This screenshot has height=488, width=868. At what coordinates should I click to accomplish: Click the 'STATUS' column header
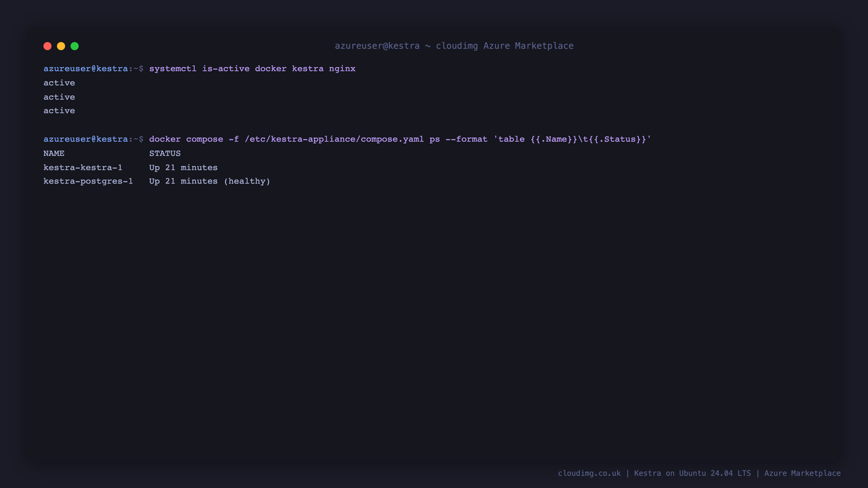coord(165,153)
